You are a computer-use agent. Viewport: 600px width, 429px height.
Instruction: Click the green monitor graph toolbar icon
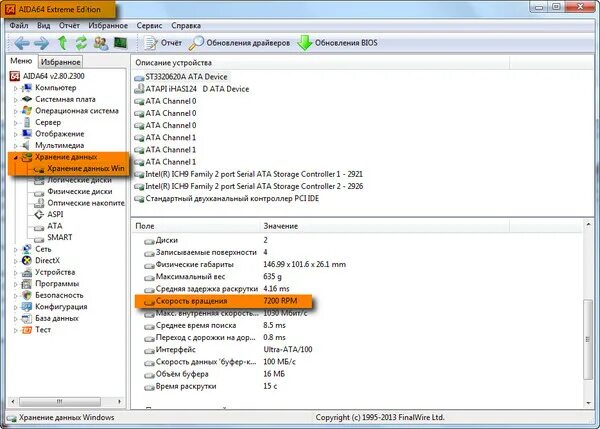click(120, 42)
